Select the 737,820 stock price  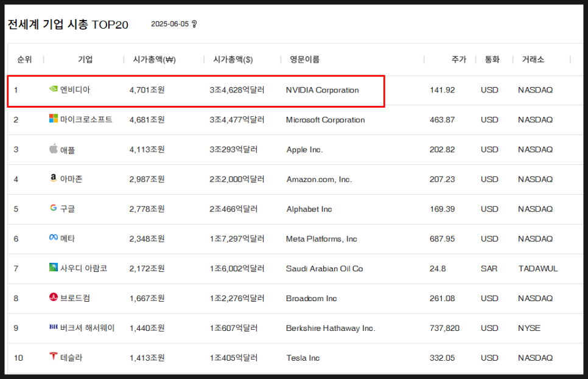pyautogui.click(x=444, y=329)
